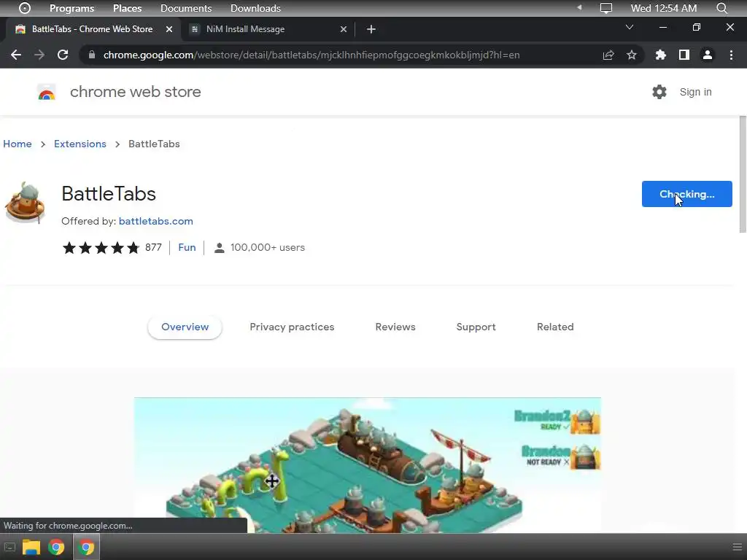
Task: Expand the tray arrow in the top panel
Action: click(579, 7)
